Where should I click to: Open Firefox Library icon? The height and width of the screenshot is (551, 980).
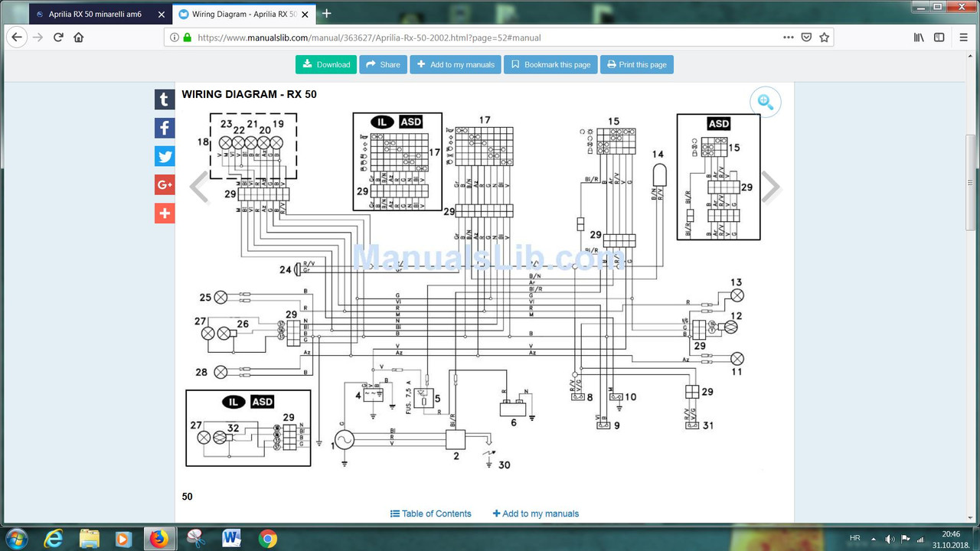tap(920, 37)
